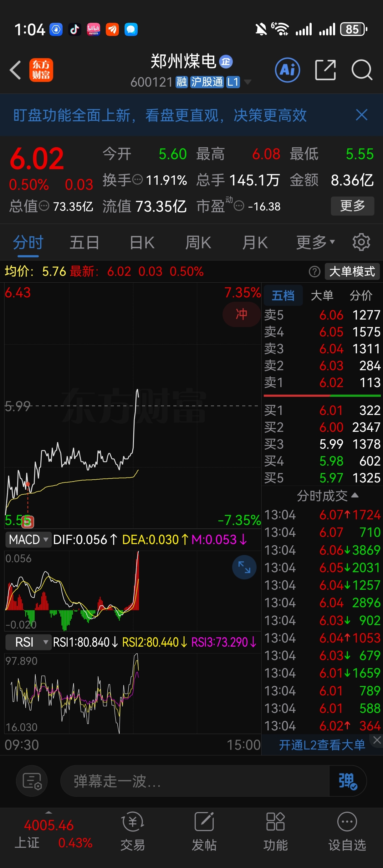
Task: Select the 五档 order book tab
Action: click(x=283, y=295)
